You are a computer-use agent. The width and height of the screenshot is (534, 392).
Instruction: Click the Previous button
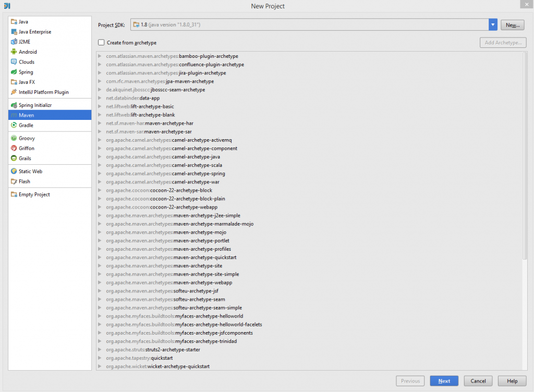[410, 381]
